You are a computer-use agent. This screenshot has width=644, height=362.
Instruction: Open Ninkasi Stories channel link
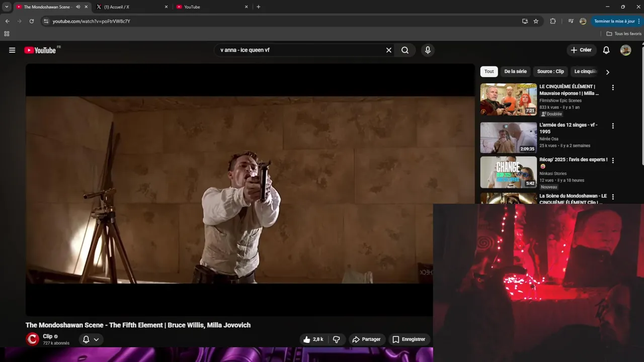click(x=553, y=173)
